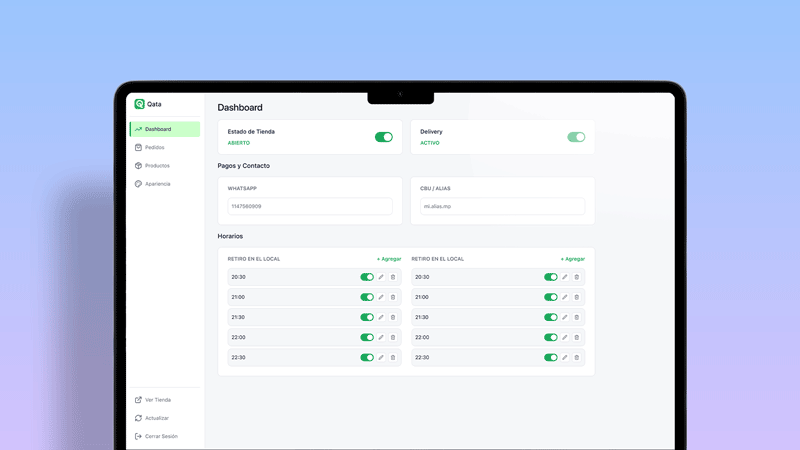Viewport: 800px width, 450px height.
Task: Disable the Delivery toggle
Action: pos(576,137)
